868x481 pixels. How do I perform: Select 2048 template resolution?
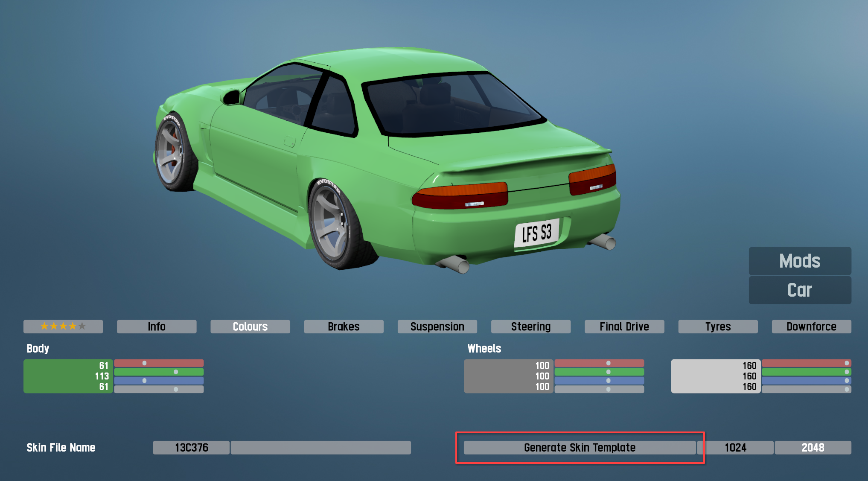coord(813,447)
